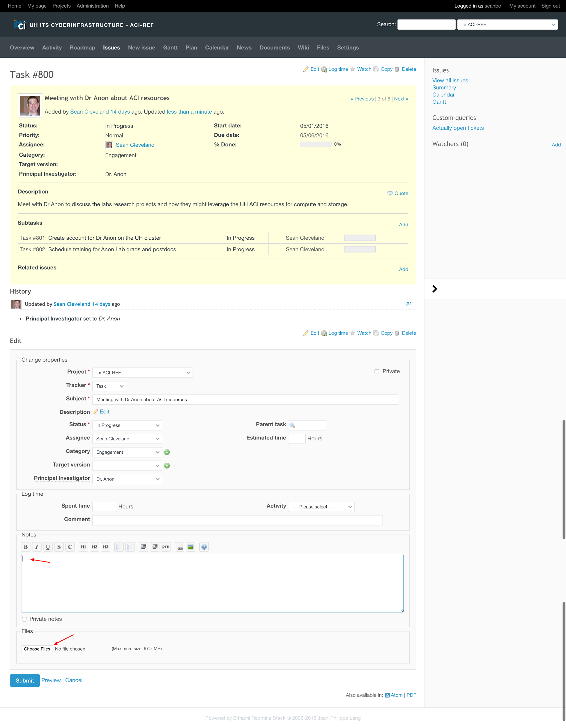The height and width of the screenshot is (728, 566).
Task: Click the % Done progress bar
Action: click(x=316, y=144)
